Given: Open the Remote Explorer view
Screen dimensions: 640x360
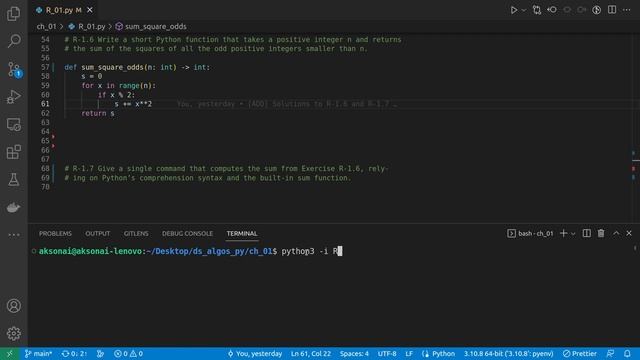Looking at the screenshot, I should [13, 124].
